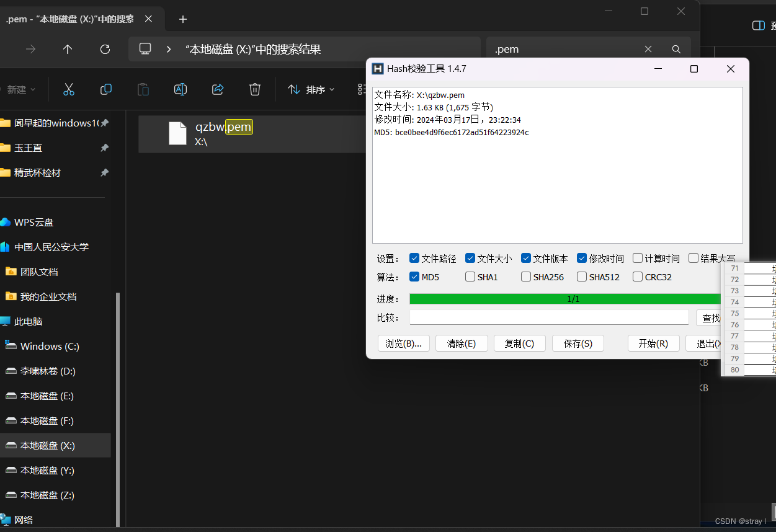Toggle the 修改时间 checkbox
Viewport: 776px width, 532px height.
pyautogui.click(x=582, y=259)
